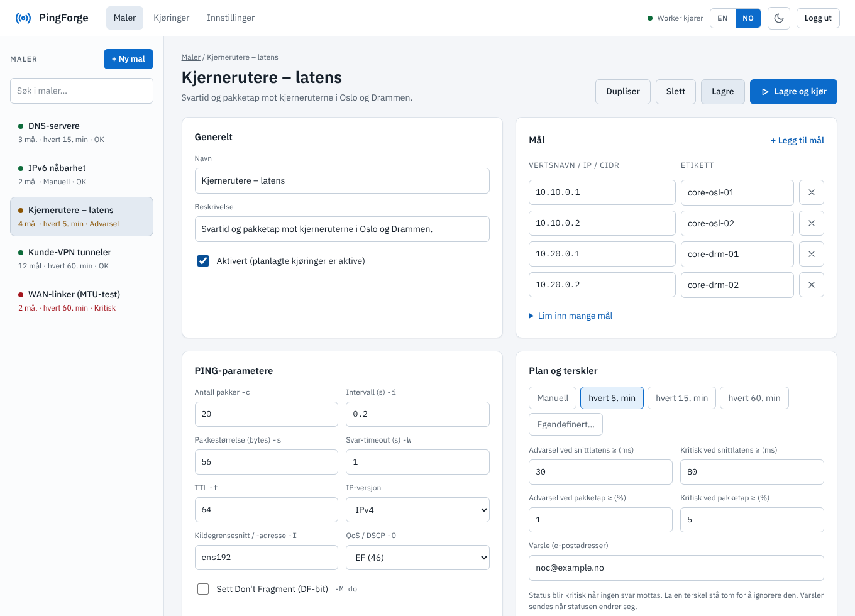Click Antall pakker field
Image resolution: width=855 pixels, height=616 pixels.
click(x=267, y=414)
